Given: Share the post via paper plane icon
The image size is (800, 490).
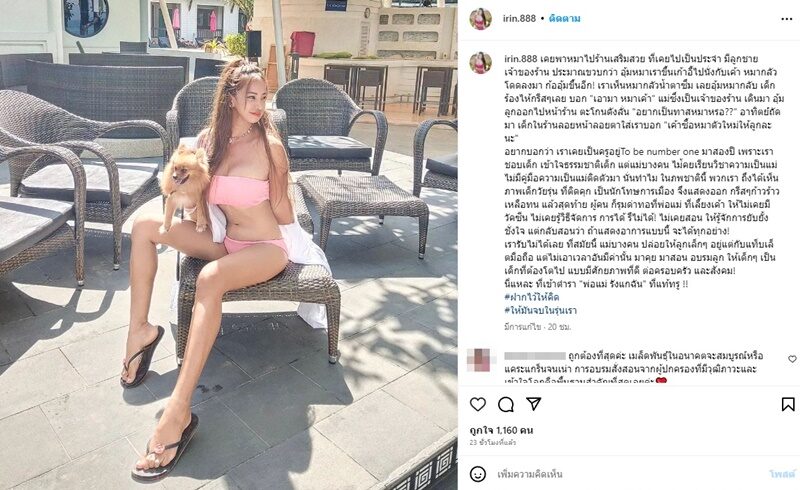Looking at the screenshot, I should point(534,404).
